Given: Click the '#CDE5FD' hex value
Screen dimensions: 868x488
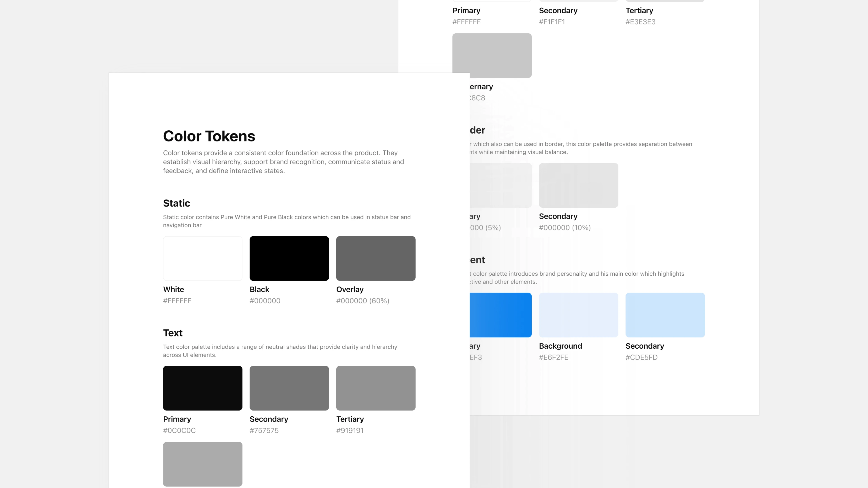Looking at the screenshot, I should (642, 357).
